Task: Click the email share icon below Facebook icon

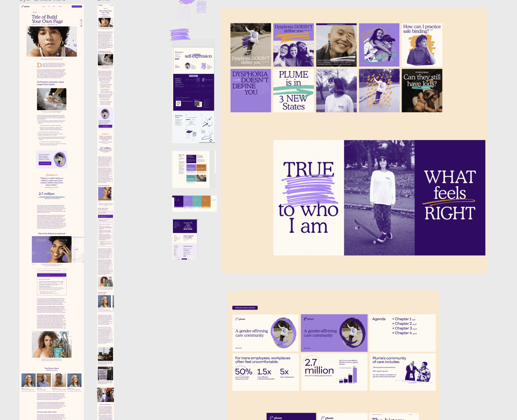Action: coord(81,26)
